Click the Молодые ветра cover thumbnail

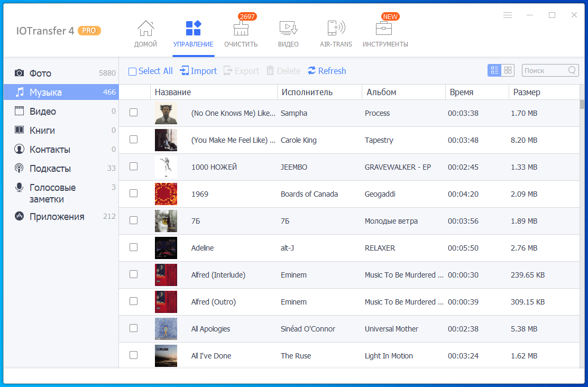[x=166, y=221]
